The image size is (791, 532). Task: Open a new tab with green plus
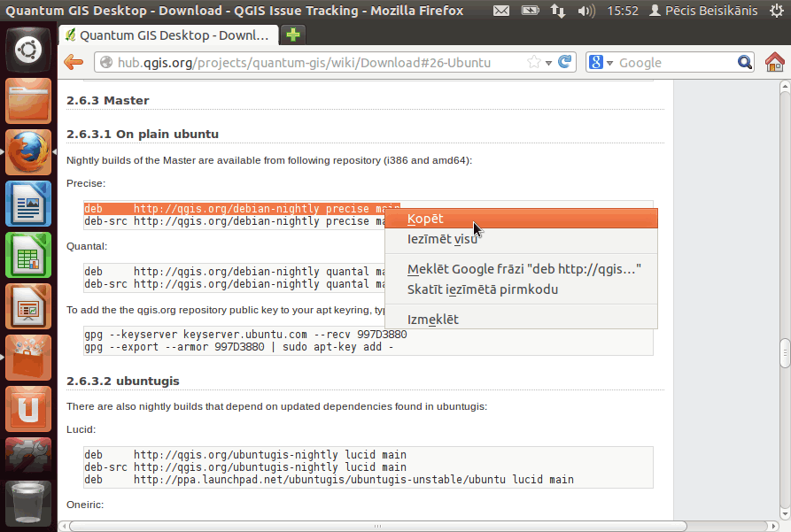click(x=293, y=35)
